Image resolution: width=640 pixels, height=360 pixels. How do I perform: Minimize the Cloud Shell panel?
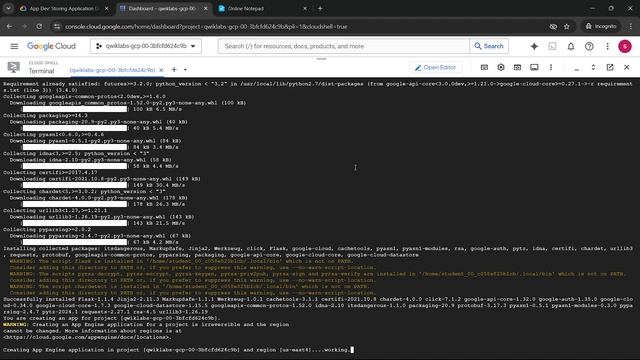click(576, 68)
